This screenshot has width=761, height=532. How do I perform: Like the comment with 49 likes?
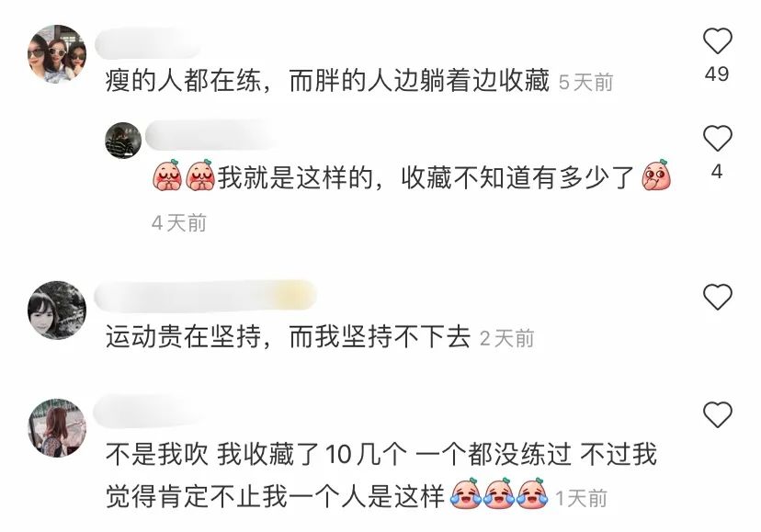point(717,40)
